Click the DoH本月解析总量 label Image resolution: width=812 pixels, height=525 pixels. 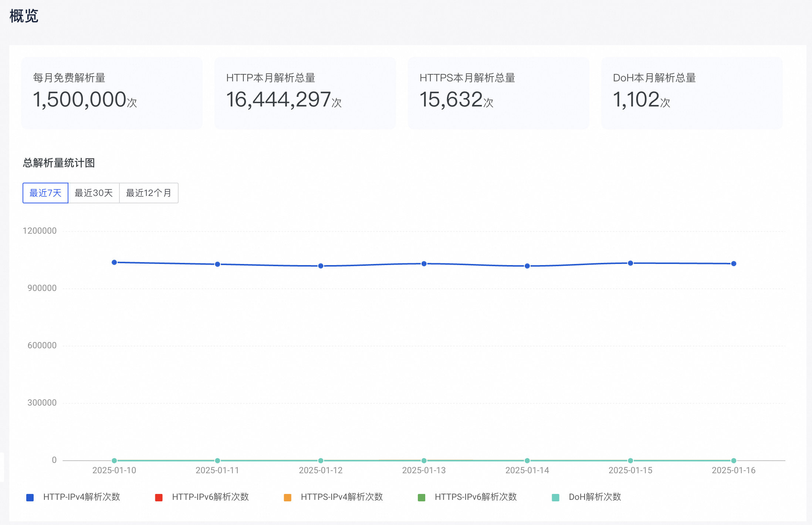[x=654, y=78]
